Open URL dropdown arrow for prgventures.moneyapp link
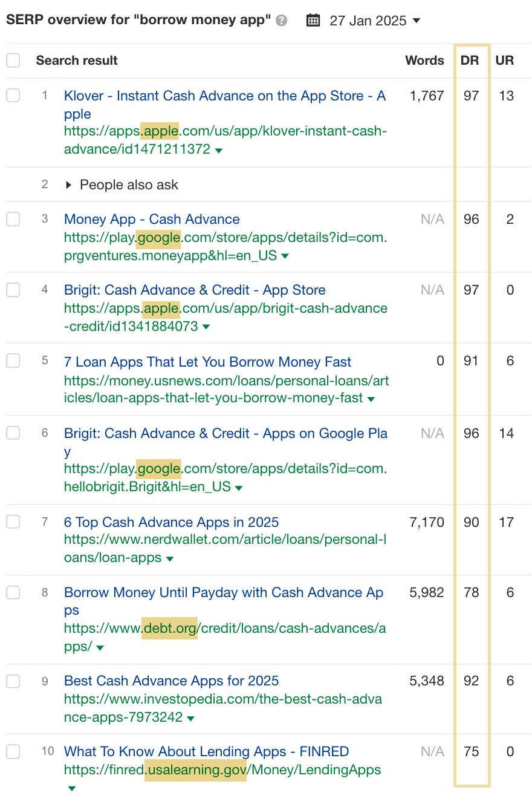Screen dimensions: 532x804 click(285, 256)
